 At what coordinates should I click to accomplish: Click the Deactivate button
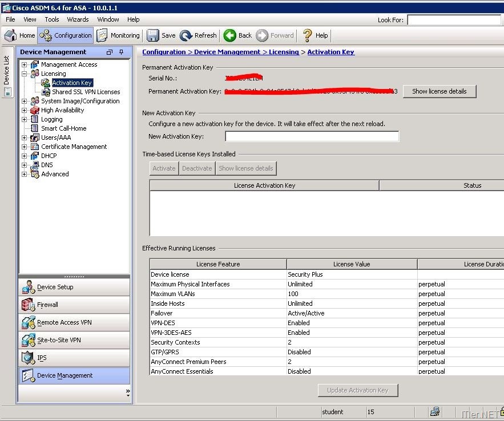tap(197, 168)
